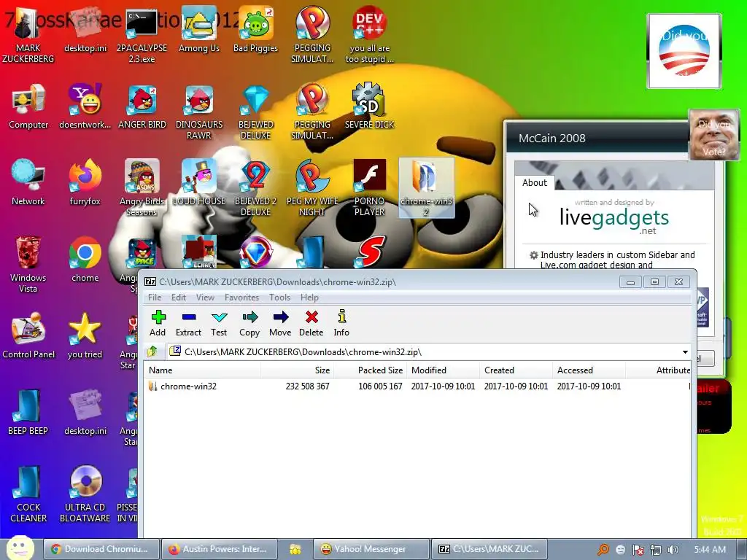This screenshot has width=747, height=560.
Task: Delete using the red X icon
Action: (x=311, y=323)
